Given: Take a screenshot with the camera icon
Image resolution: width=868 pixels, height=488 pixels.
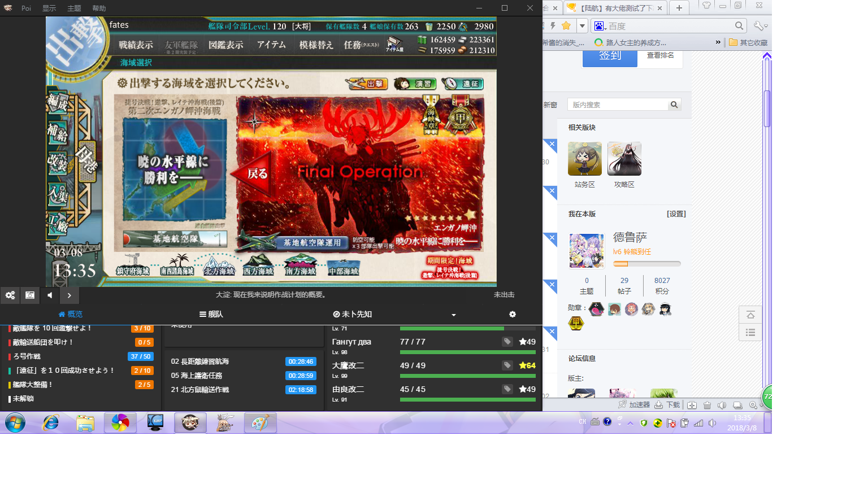Looking at the screenshot, I should [30, 295].
